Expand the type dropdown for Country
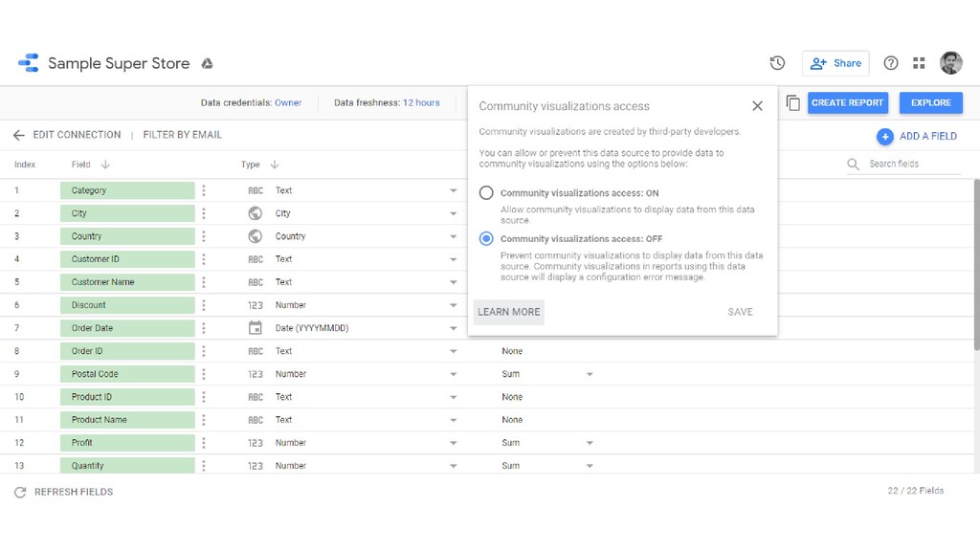980x551 pixels. 454,236
